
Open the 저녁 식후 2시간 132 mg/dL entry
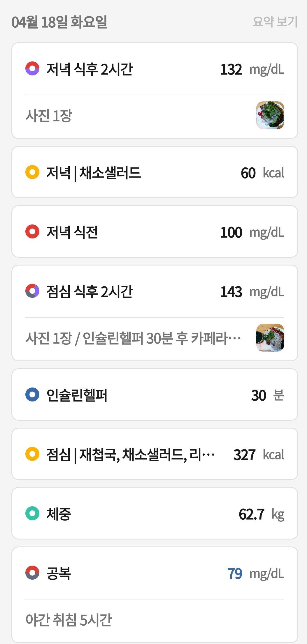coord(155,69)
